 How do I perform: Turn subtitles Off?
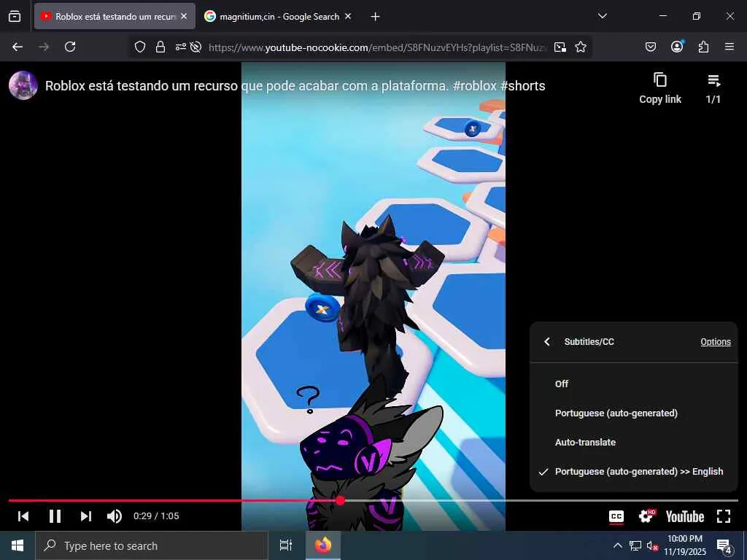(634, 384)
